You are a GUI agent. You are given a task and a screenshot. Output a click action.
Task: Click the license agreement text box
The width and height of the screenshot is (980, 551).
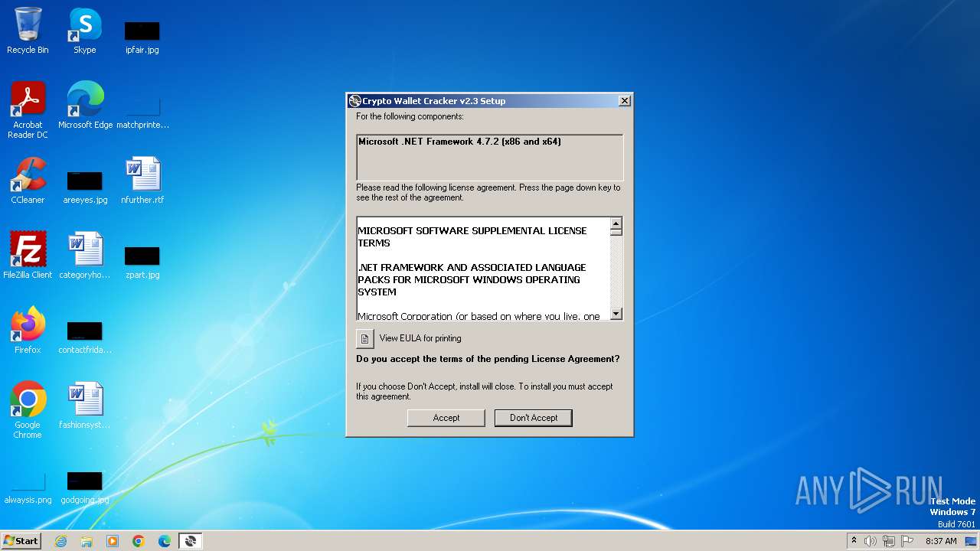point(483,269)
